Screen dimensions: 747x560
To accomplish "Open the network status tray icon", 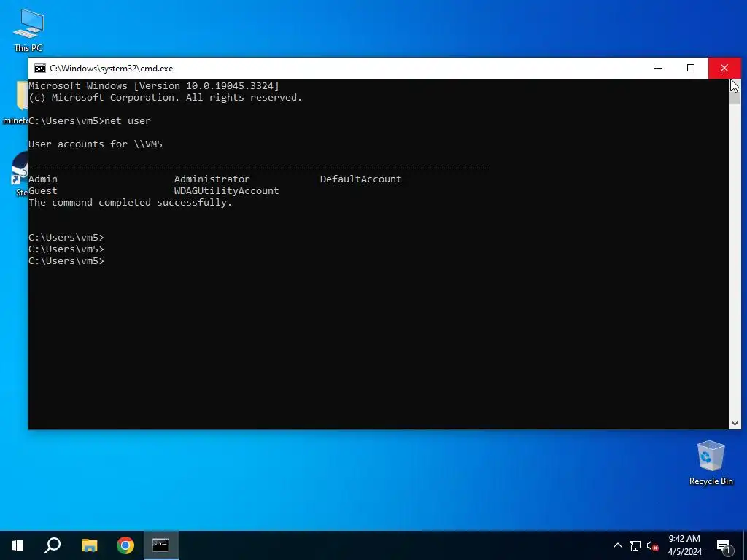I will coord(635,545).
